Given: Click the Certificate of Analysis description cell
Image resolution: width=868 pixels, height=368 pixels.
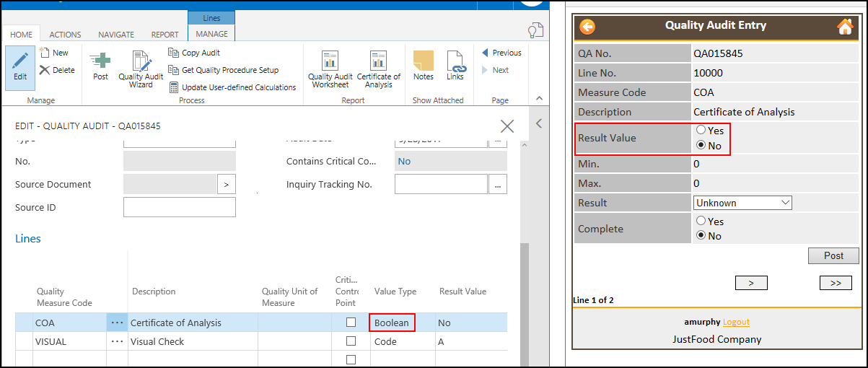Looking at the screenshot, I should [193, 323].
